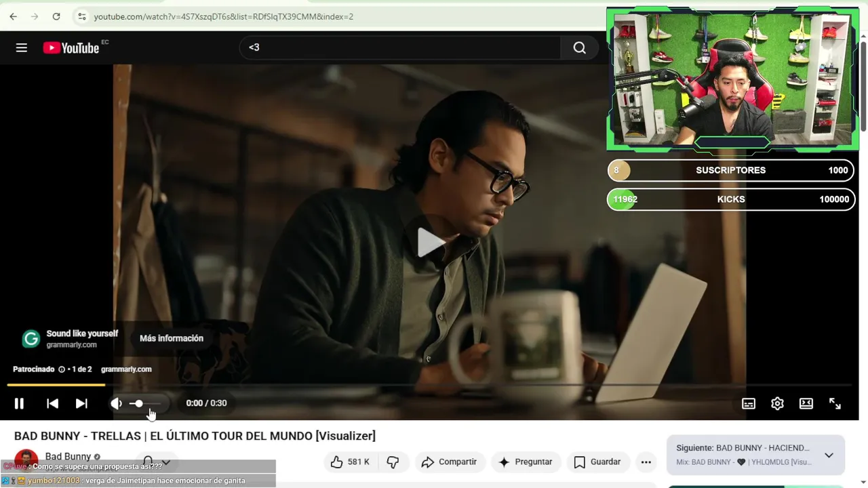Click the YouTube search field
Viewport: 868px width, 488px height.
coord(400,47)
